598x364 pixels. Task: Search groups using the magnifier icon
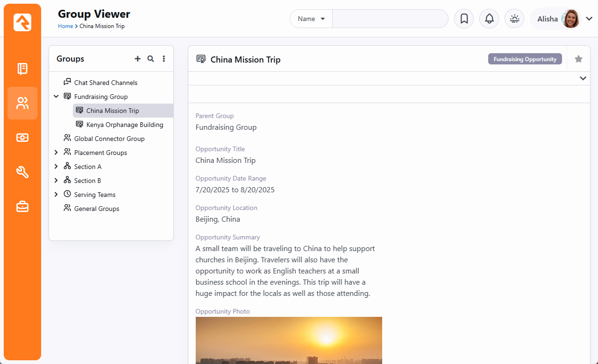pyautogui.click(x=150, y=59)
